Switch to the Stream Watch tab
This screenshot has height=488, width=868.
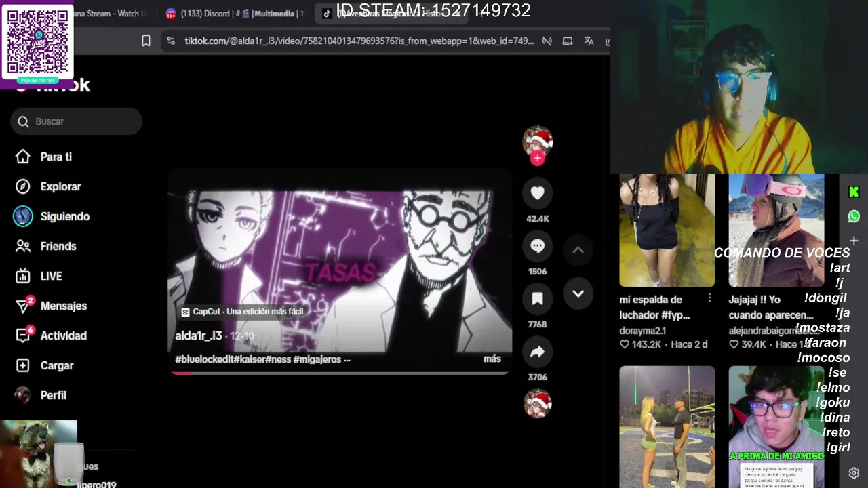click(x=108, y=14)
